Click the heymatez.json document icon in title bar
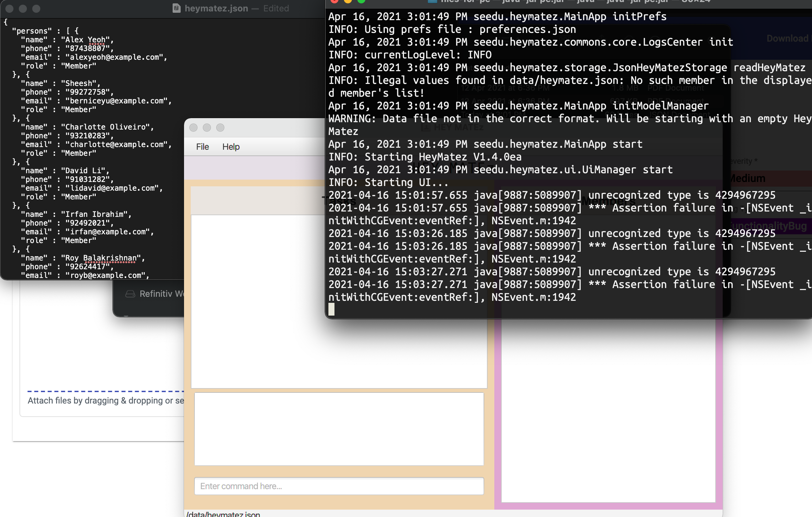The height and width of the screenshot is (517, 812). (176, 8)
